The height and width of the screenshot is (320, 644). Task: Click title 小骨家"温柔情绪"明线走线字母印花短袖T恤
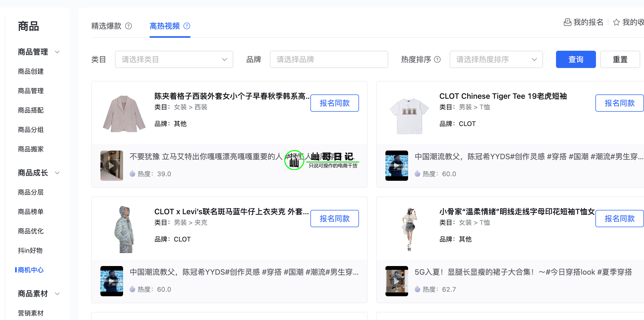point(517,211)
